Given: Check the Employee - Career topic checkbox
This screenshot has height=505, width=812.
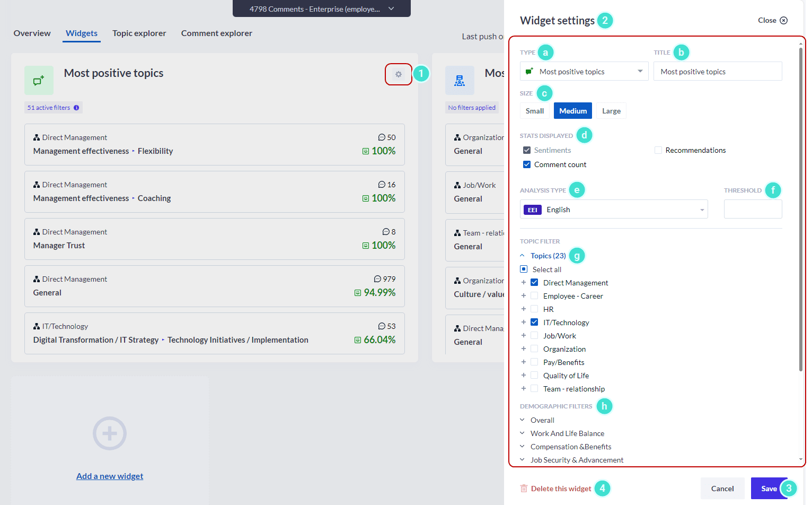Looking at the screenshot, I should click(x=534, y=296).
